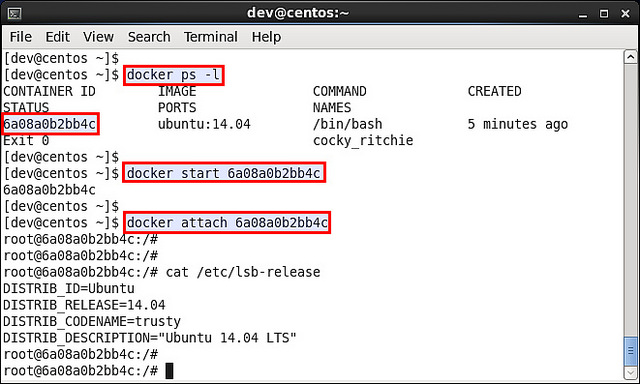This screenshot has height=384, width=640.
Task: Close the dev@centos terminal window
Action: point(625,14)
